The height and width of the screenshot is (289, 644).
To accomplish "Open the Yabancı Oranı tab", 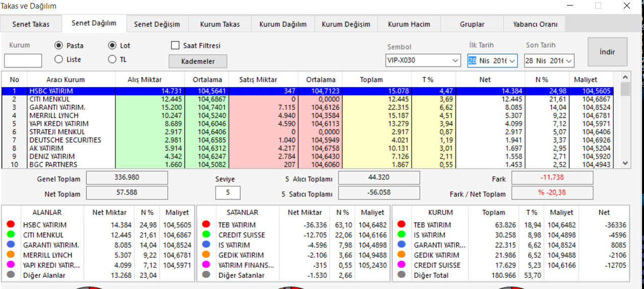I will [x=535, y=24].
